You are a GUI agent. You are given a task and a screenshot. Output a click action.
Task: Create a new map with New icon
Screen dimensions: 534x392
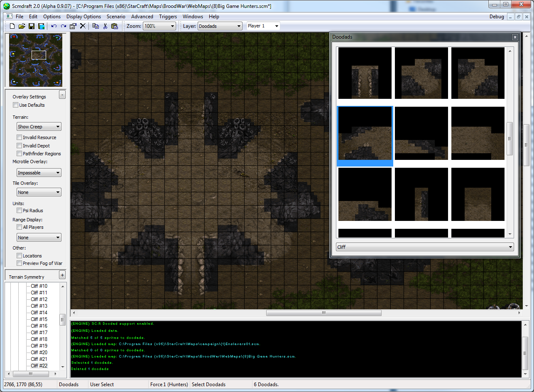point(12,26)
